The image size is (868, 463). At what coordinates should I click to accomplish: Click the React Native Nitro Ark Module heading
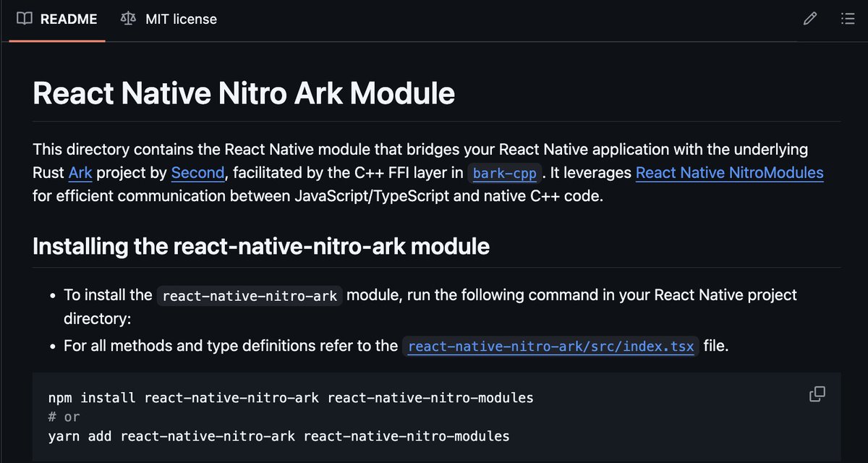click(244, 93)
